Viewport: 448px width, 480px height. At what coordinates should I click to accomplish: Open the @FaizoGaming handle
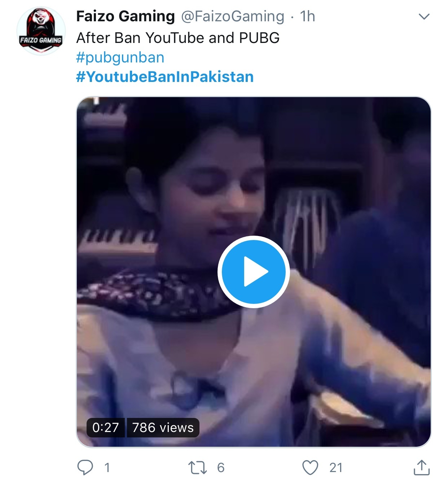[233, 17]
